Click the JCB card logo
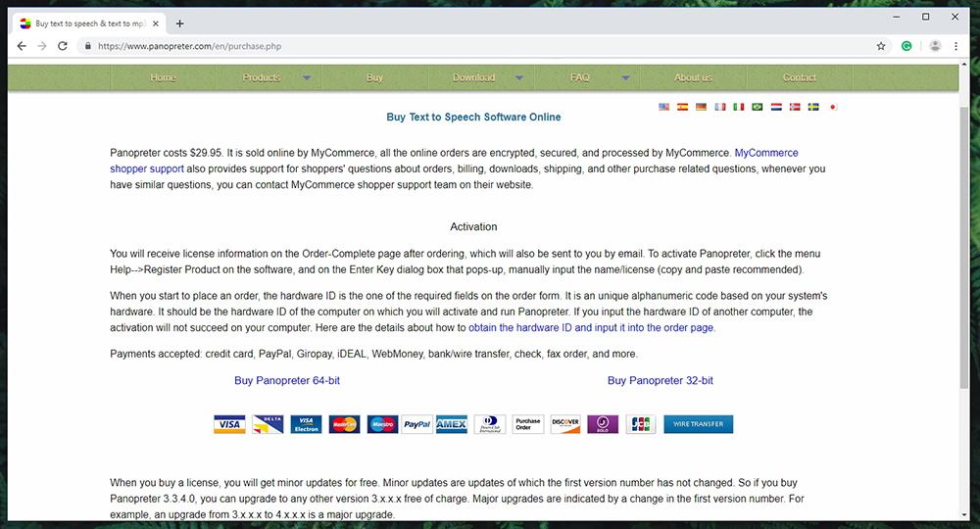Viewport: 980px width, 529px height. [641, 424]
